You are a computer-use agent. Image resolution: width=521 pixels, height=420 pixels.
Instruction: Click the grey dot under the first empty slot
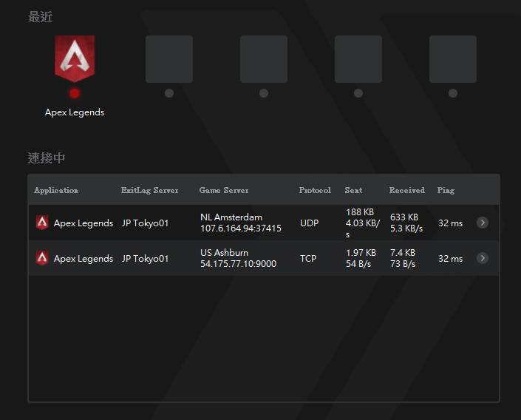pyautogui.click(x=169, y=93)
